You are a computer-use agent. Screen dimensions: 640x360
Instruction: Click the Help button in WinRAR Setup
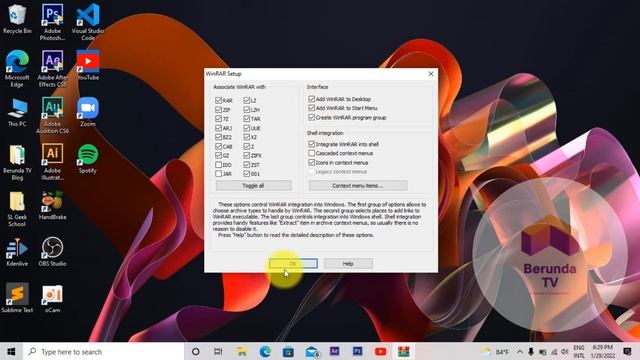tap(348, 264)
